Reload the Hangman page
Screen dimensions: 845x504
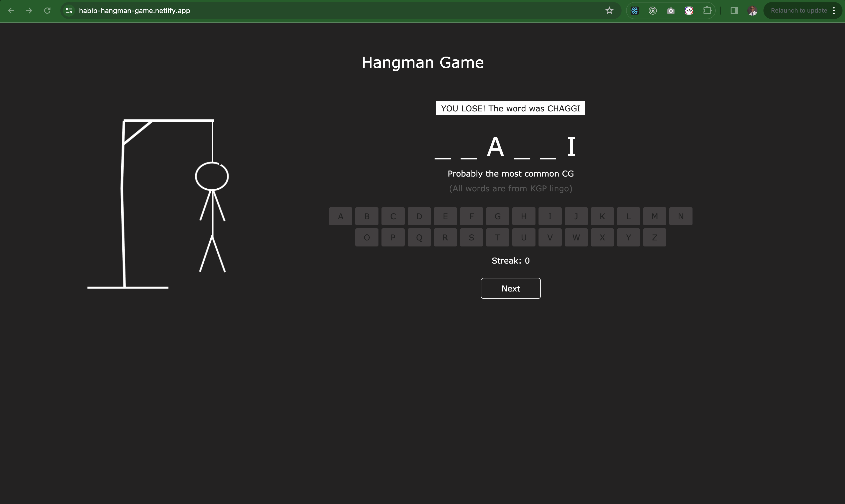point(47,11)
